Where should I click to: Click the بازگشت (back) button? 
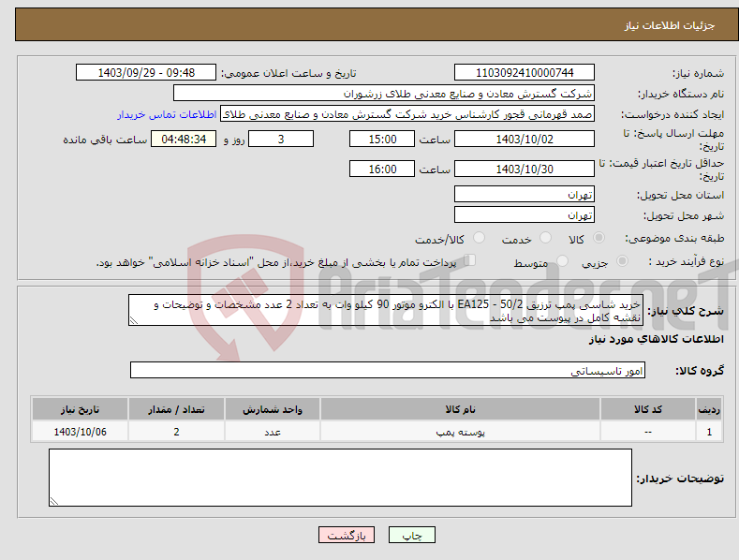tap(347, 535)
